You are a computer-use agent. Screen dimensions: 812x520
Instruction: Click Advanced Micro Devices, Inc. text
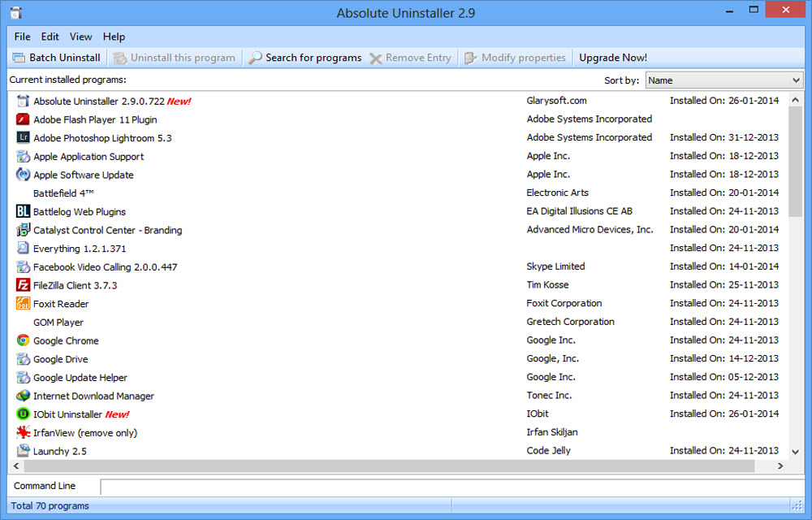[x=590, y=229]
